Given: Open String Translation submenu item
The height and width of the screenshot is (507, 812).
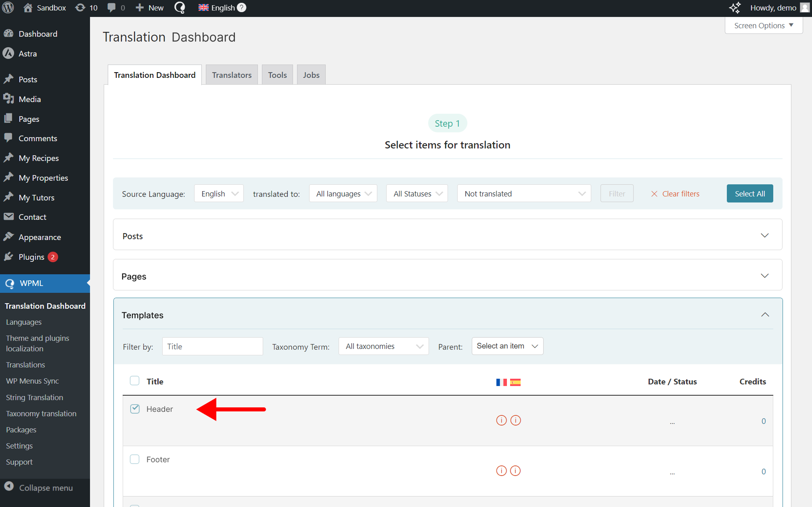Looking at the screenshot, I should [35, 397].
